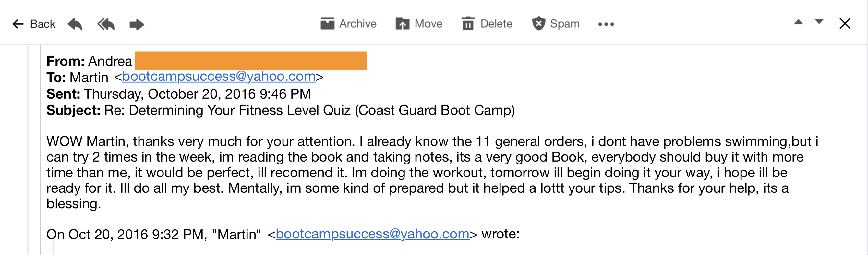Mark the message as Spam
The width and height of the screenshot is (868, 255).
[x=557, y=24]
